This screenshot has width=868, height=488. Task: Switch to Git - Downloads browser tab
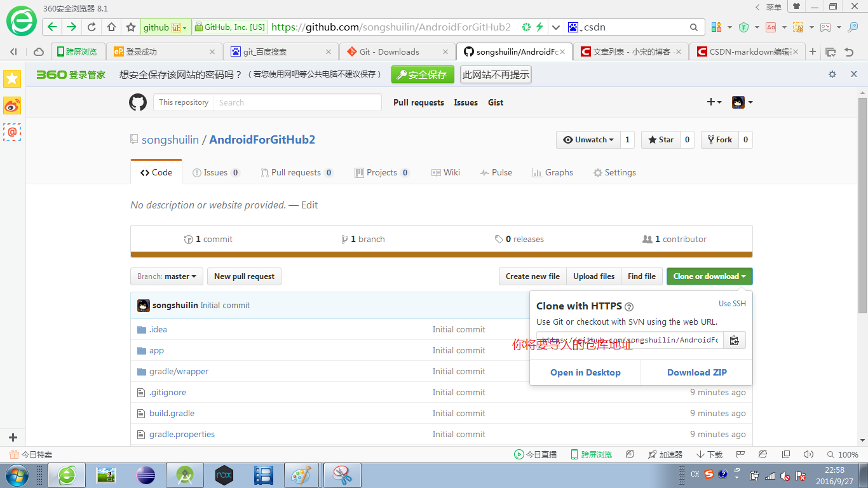click(x=398, y=51)
